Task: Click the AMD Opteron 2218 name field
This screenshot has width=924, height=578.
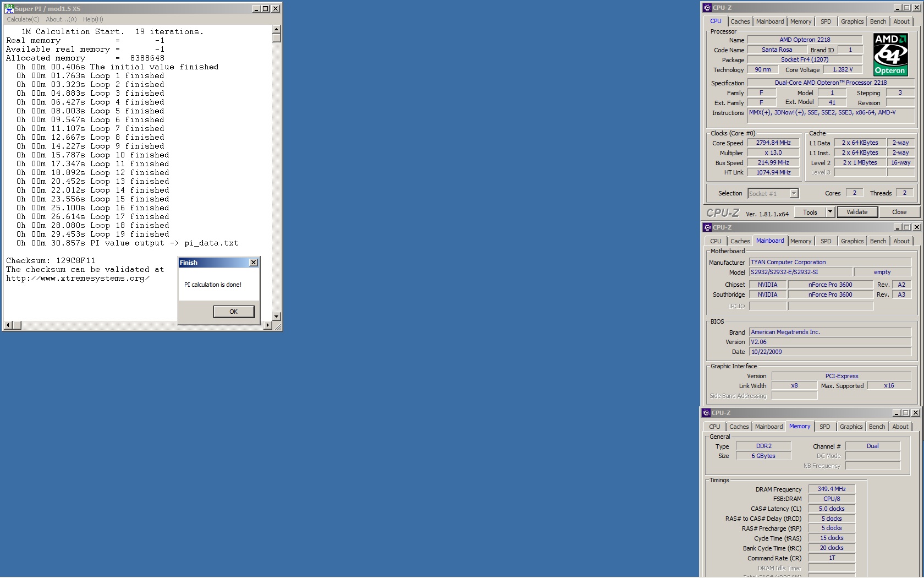Action: point(805,40)
